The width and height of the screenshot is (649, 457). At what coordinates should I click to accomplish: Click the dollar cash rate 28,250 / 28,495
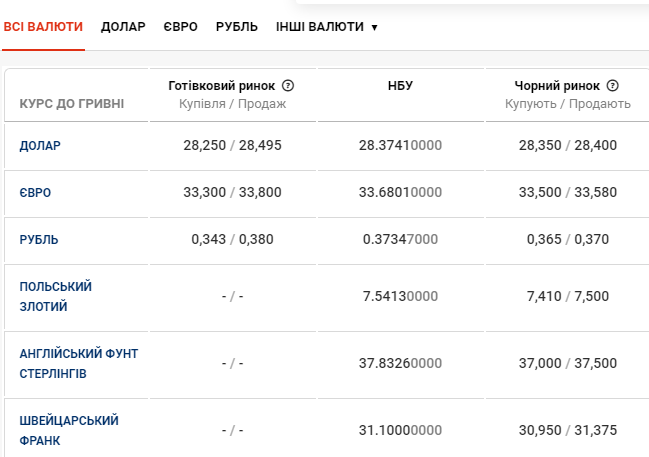232,145
